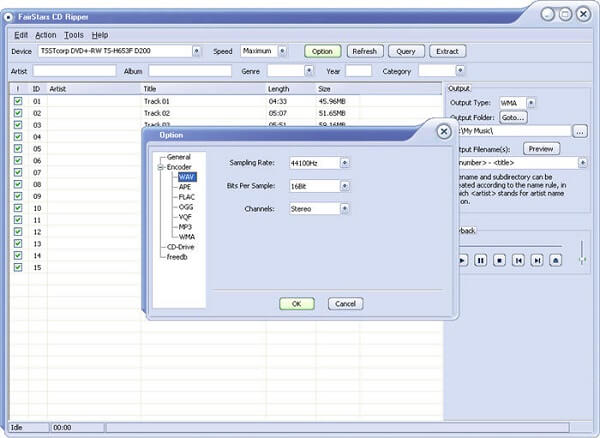The height and width of the screenshot is (438, 600).
Task: Click the Artist input field
Action: (74, 71)
